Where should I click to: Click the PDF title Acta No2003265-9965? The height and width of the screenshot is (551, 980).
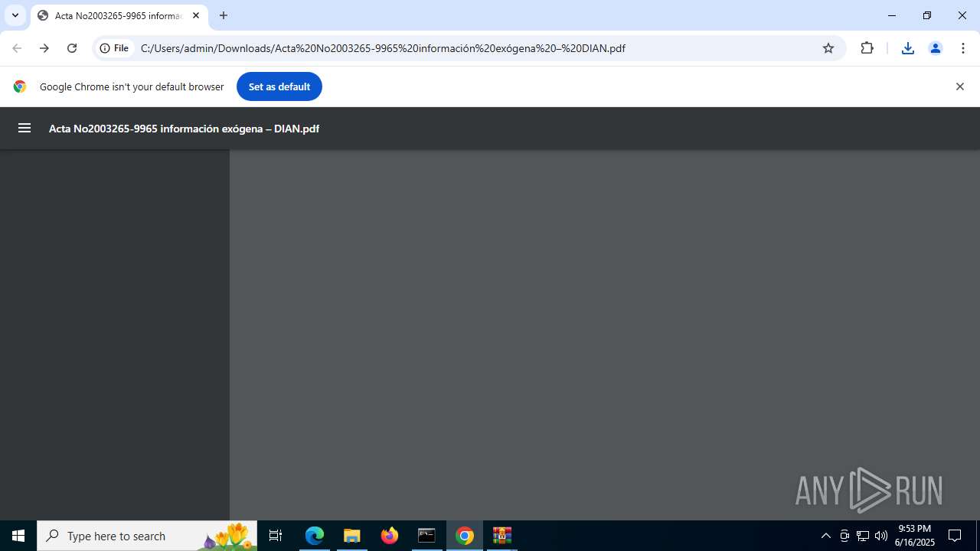click(184, 129)
